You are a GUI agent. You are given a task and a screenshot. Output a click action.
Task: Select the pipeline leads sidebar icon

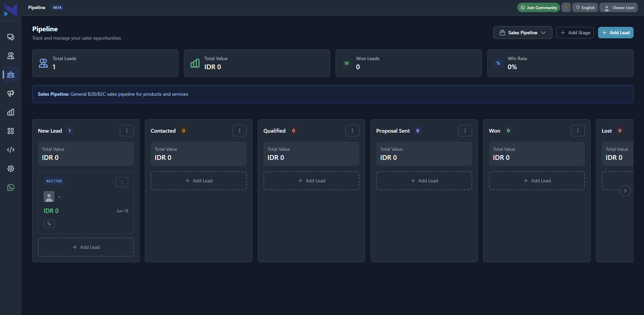(x=11, y=75)
